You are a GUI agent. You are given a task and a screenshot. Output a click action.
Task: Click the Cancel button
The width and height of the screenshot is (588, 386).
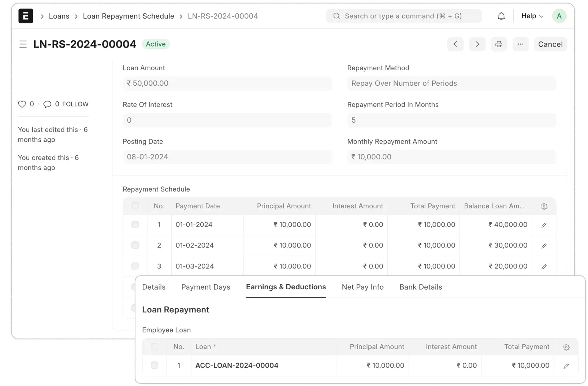pyautogui.click(x=550, y=44)
